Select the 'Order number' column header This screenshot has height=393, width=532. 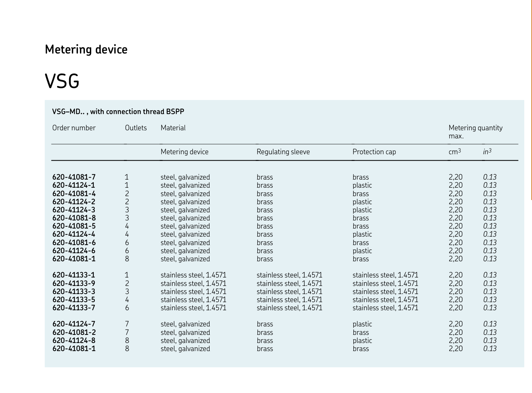74,128
